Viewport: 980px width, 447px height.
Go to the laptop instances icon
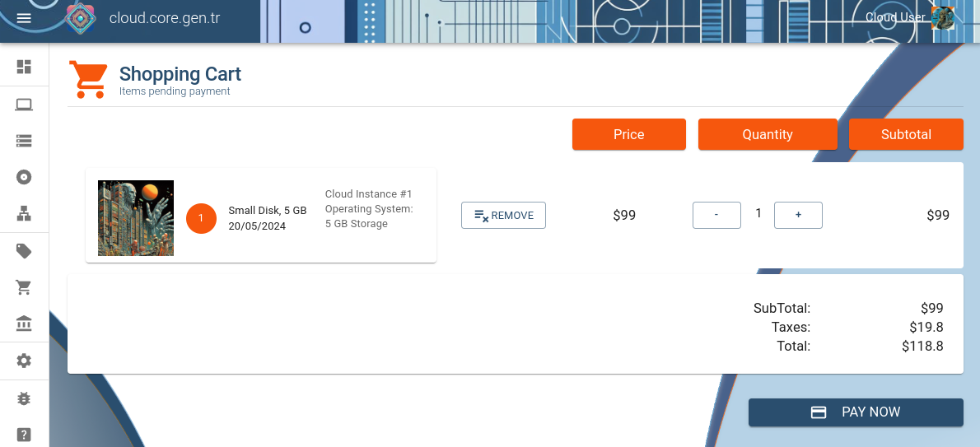click(x=24, y=105)
